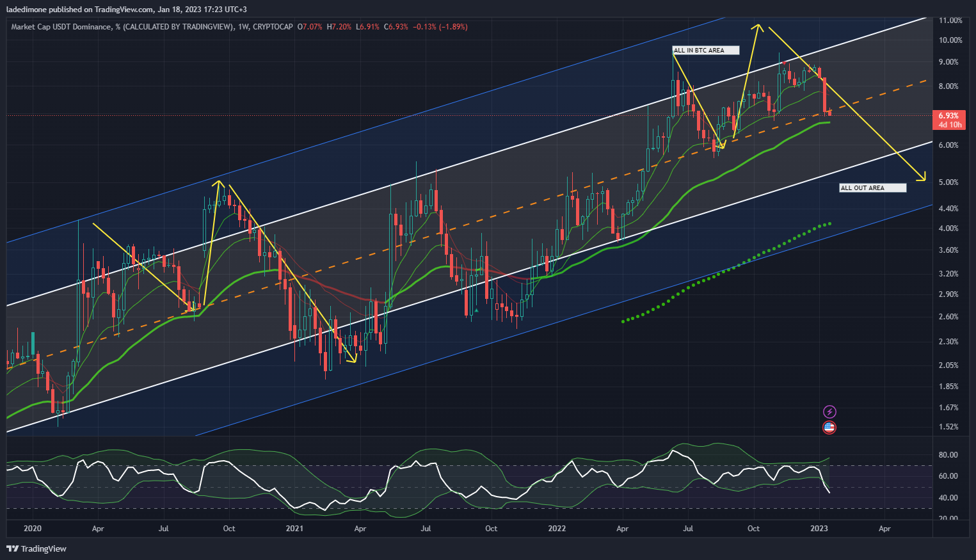Open the US flag economic event icon
The image size is (976, 560).
click(x=829, y=427)
